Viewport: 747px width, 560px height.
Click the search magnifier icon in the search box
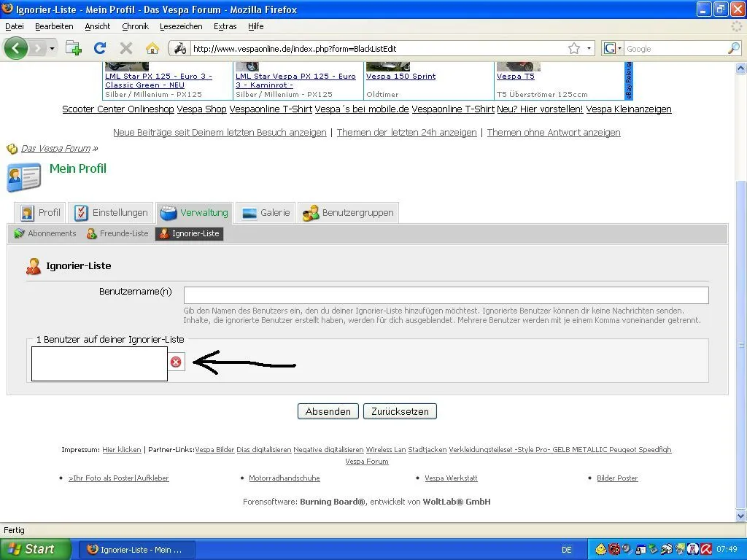(x=733, y=48)
